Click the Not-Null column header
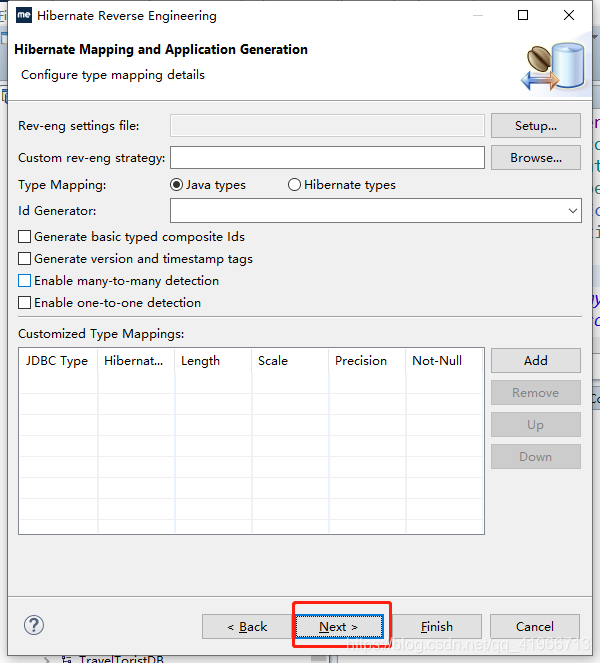The height and width of the screenshot is (663, 600). click(444, 361)
